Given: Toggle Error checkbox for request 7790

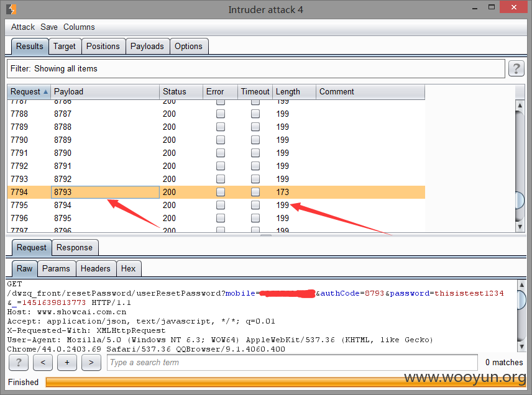Looking at the screenshot, I should pos(221,140).
